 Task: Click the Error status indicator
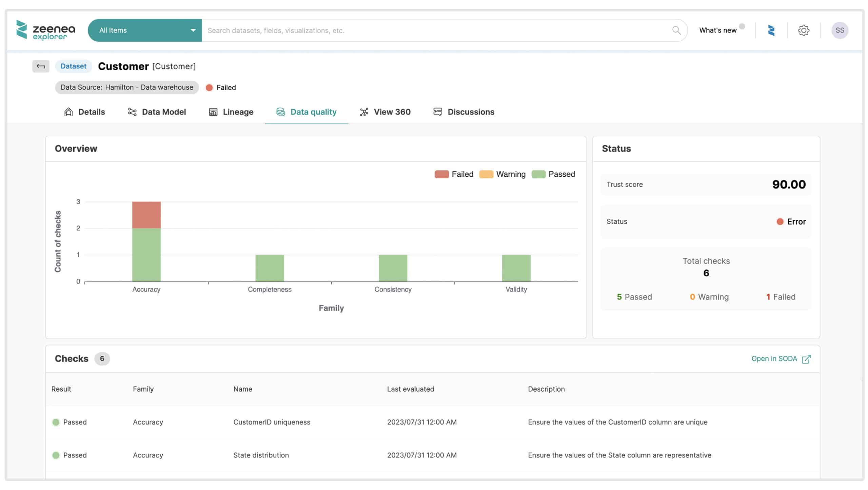(791, 222)
